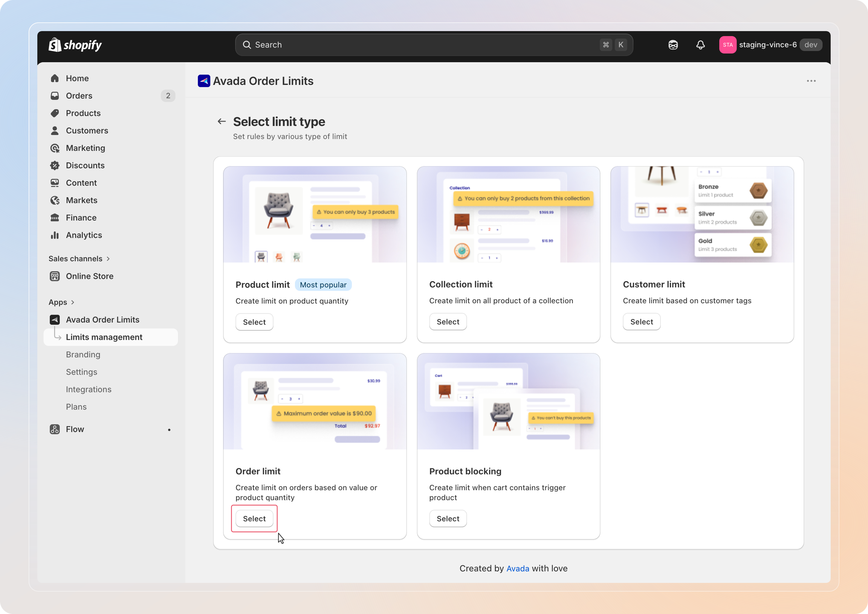Click the Flow app icon
The image size is (868, 614).
point(55,429)
